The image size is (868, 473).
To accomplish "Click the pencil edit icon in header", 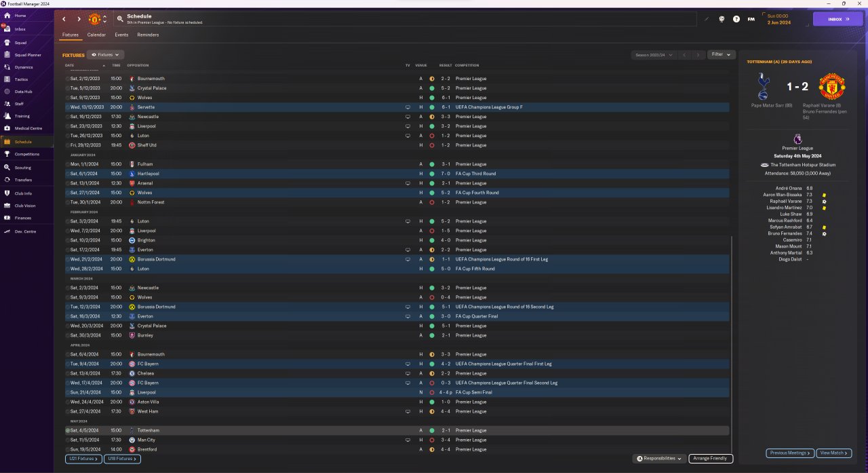I will tap(706, 19).
